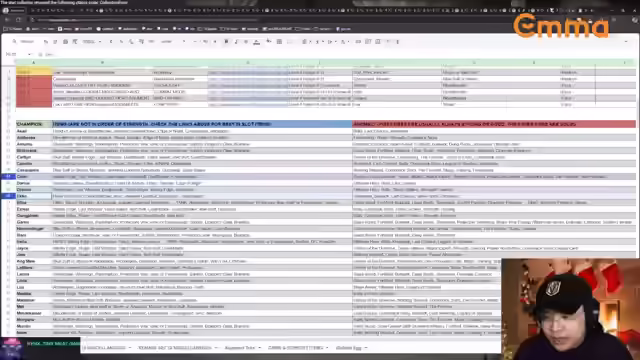Toggle bold formatting

(x=226, y=42)
